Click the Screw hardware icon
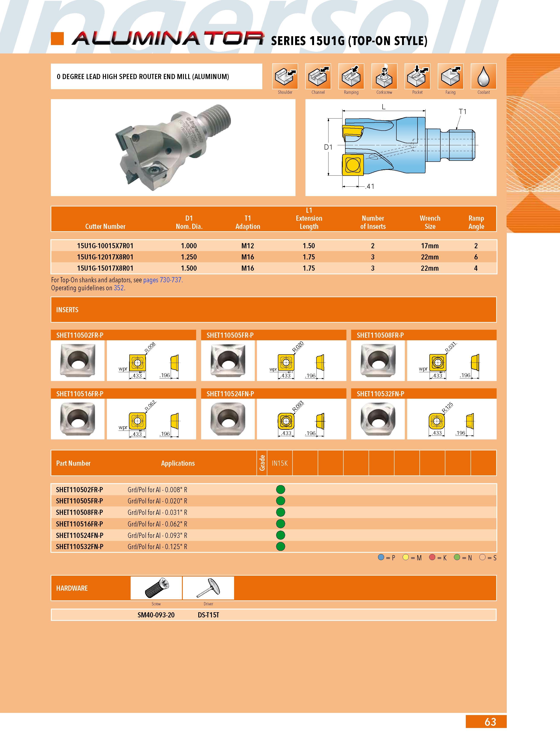Image resolution: width=560 pixels, height=756 pixels. pos(156,588)
